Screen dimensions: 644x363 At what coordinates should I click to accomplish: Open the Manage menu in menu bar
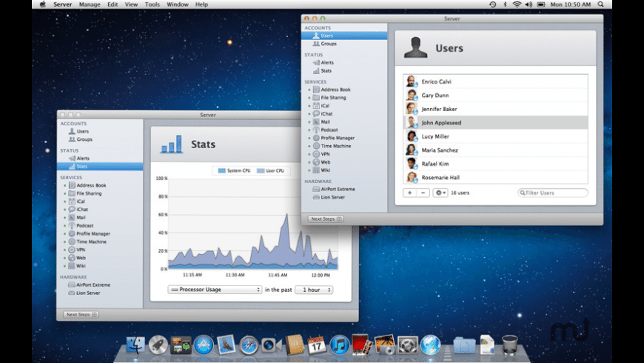pos(90,4)
